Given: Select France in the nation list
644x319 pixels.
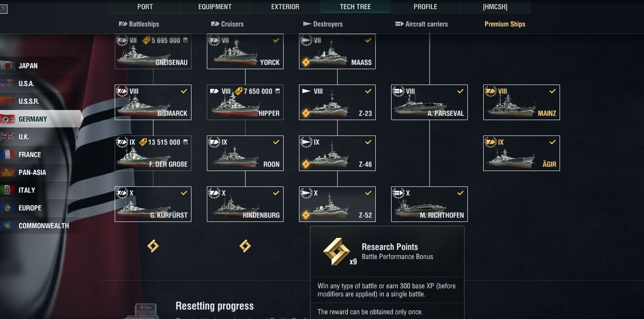Looking at the screenshot, I should (x=29, y=155).
